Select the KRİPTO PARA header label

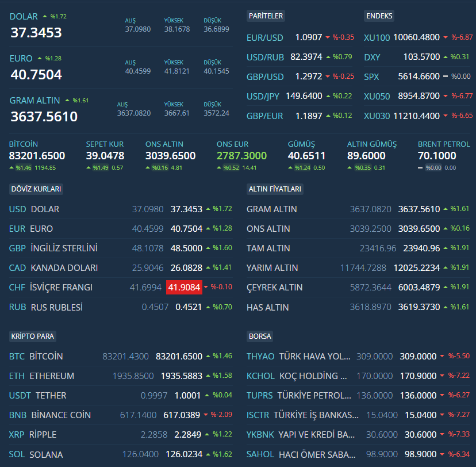tap(33, 336)
